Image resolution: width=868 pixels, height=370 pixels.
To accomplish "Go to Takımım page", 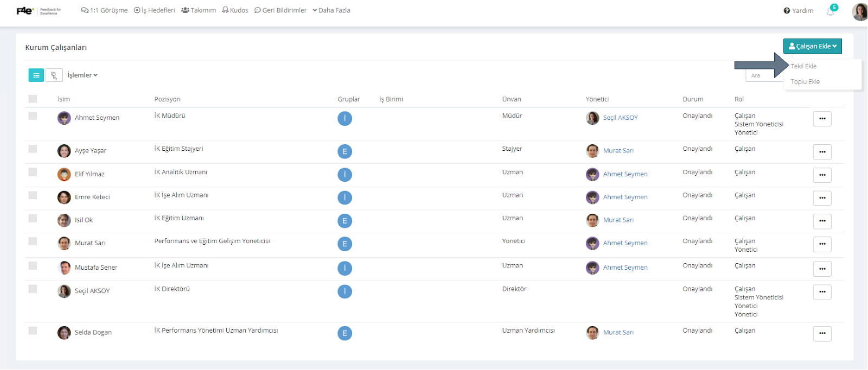I will pyautogui.click(x=199, y=10).
